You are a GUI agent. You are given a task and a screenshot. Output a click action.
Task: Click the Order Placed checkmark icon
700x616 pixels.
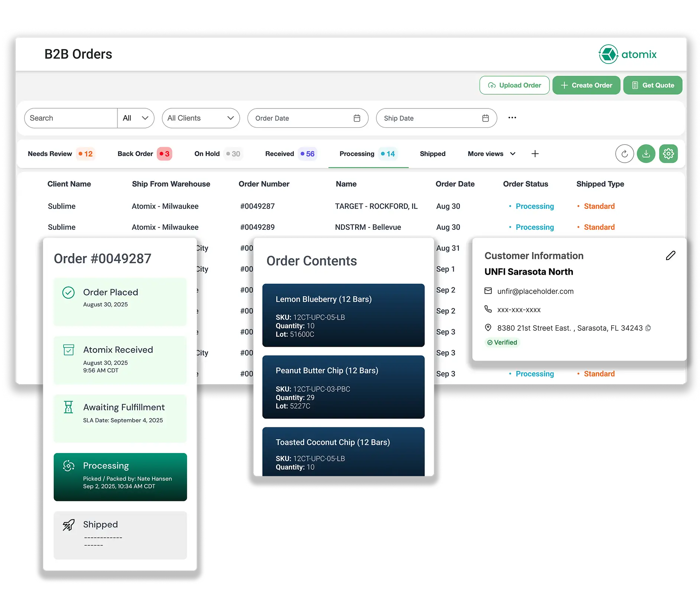click(x=68, y=293)
